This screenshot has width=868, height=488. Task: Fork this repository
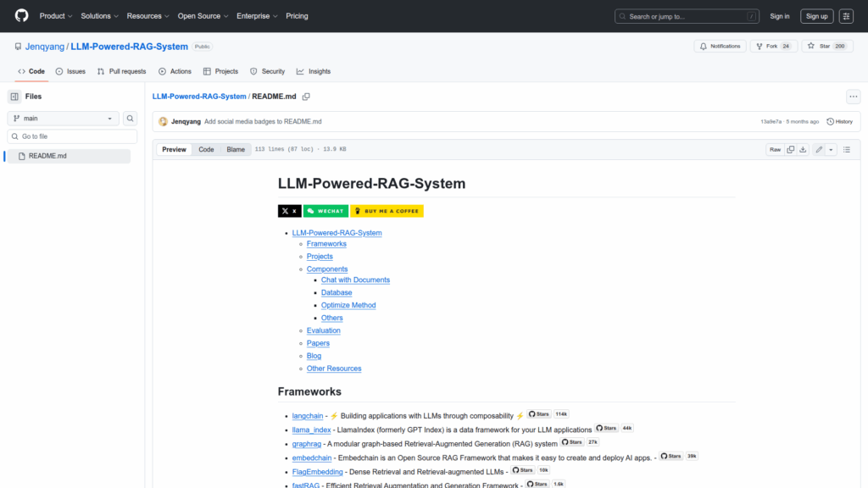pyautogui.click(x=773, y=47)
